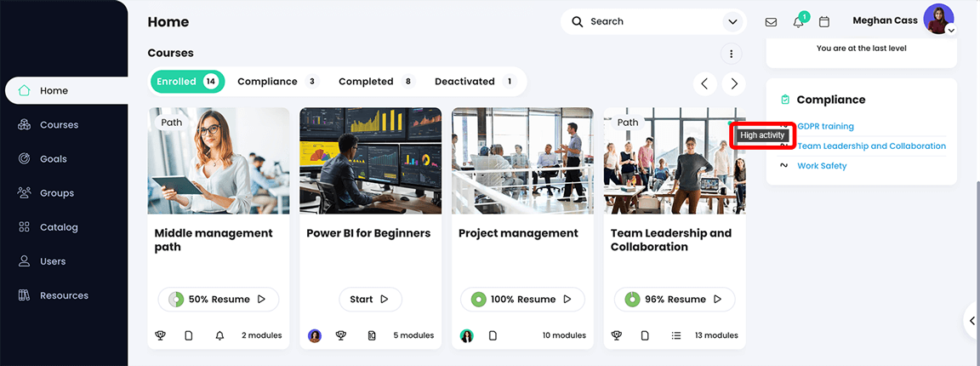Click timer document icon on Power BI card
The image size is (980, 366).
[372, 336]
